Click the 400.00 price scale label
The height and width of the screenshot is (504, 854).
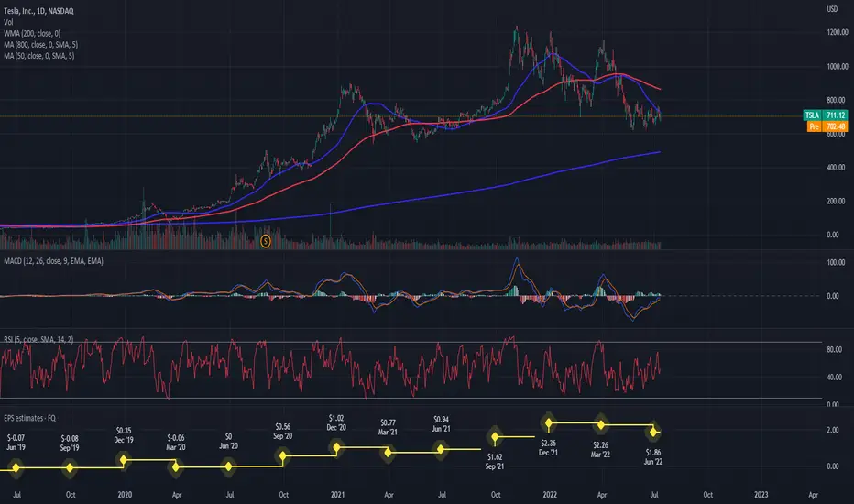point(836,168)
